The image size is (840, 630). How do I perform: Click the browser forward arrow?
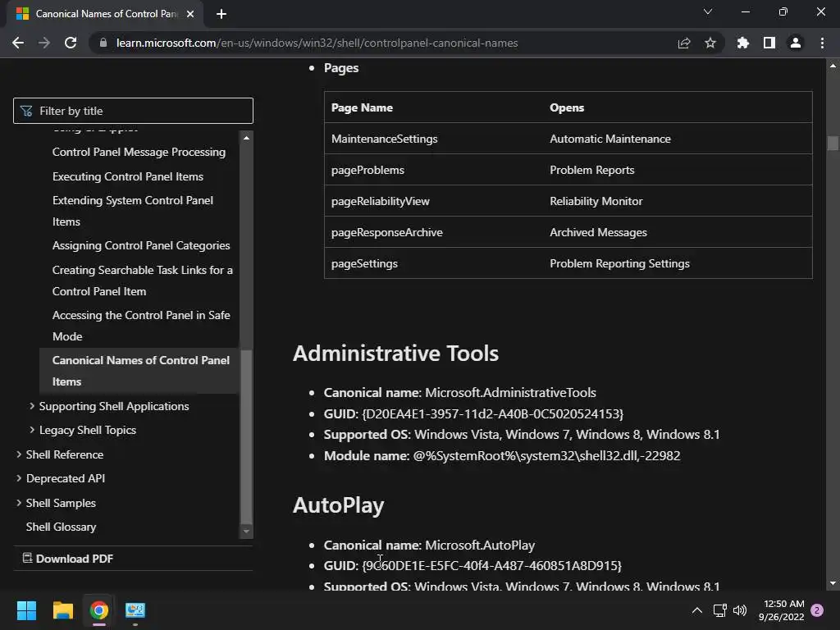[x=44, y=43]
